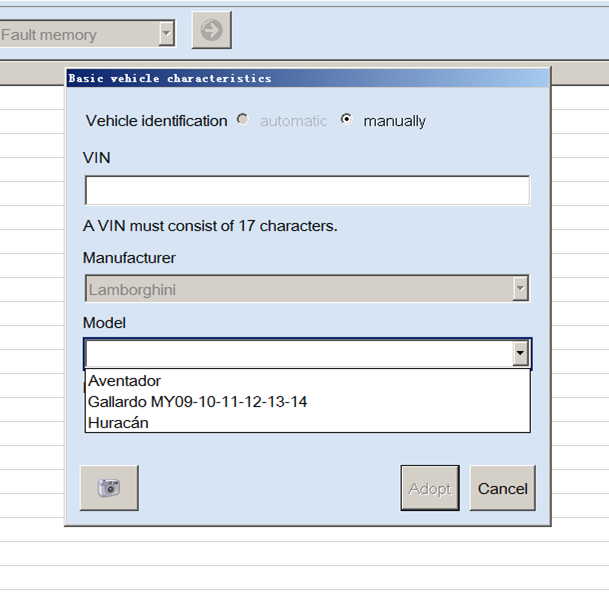
Task: Collapse the Model dropdown via its arrow
Action: coord(520,353)
